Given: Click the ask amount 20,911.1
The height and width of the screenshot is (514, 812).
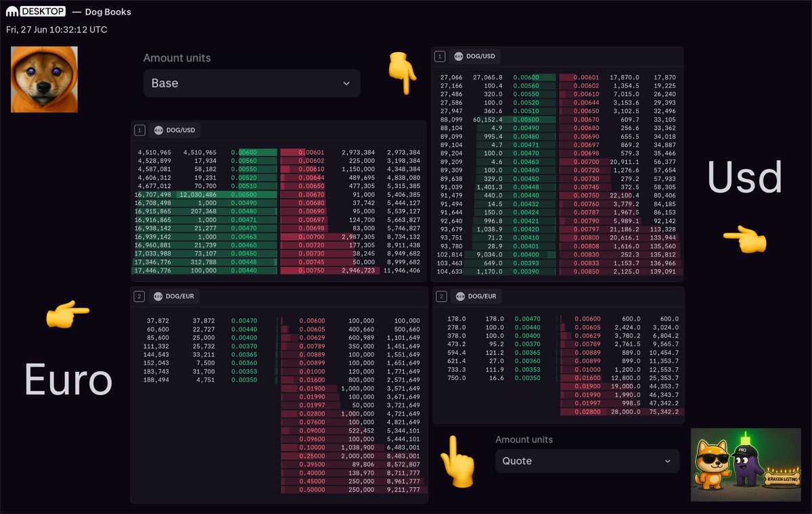Looking at the screenshot, I should tap(625, 162).
